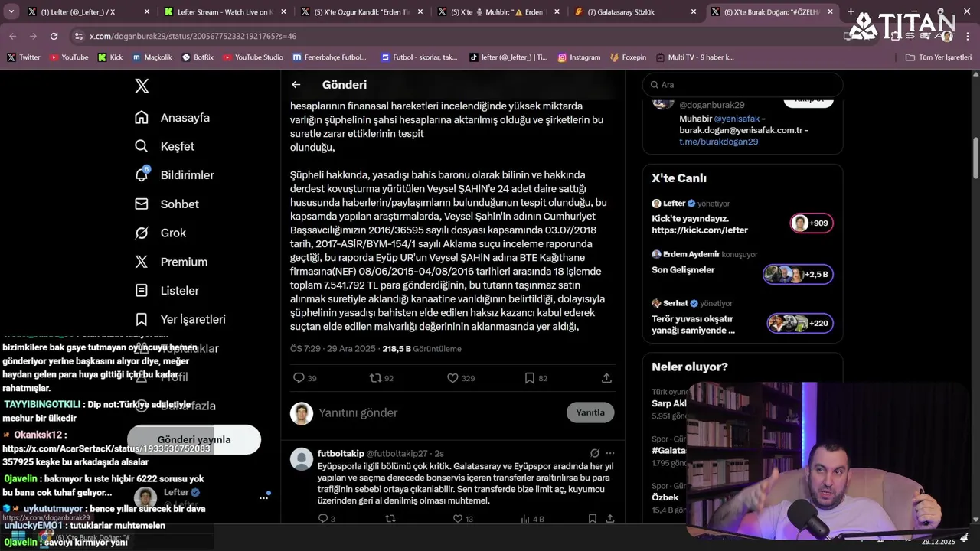
Task: Open Özbek trending topic
Action: coord(665,497)
